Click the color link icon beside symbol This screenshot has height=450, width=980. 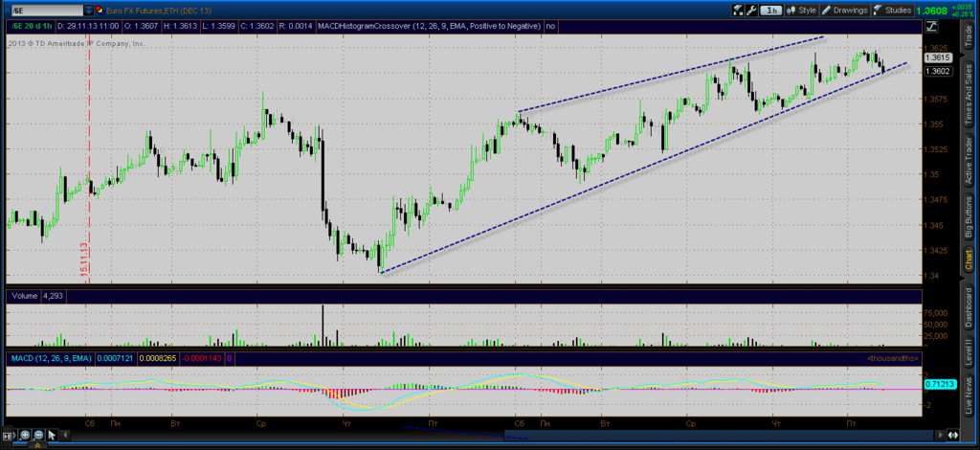click(x=100, y=10)
